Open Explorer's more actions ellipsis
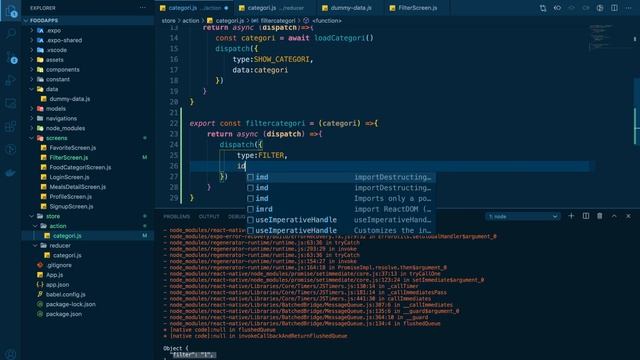The image size is (640, 360). 142,8
